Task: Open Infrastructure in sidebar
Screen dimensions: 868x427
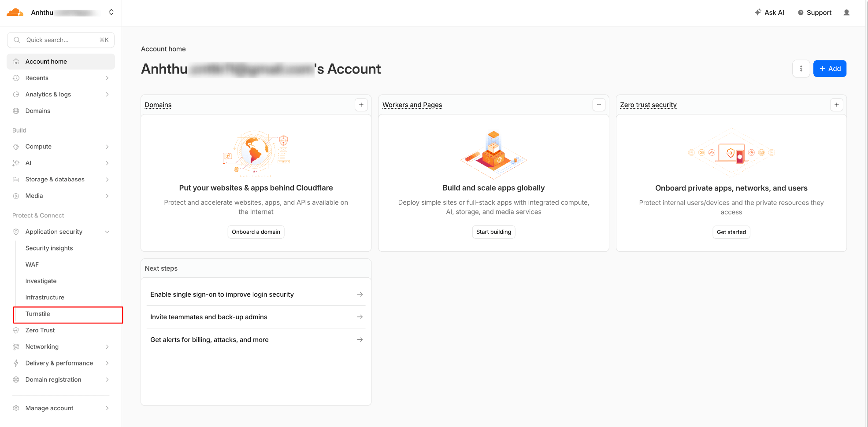Action: tap(45, 298)
